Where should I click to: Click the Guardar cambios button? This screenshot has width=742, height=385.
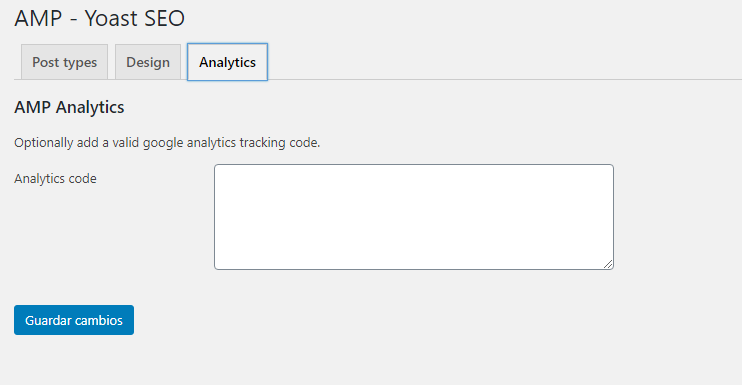(74, 320)
